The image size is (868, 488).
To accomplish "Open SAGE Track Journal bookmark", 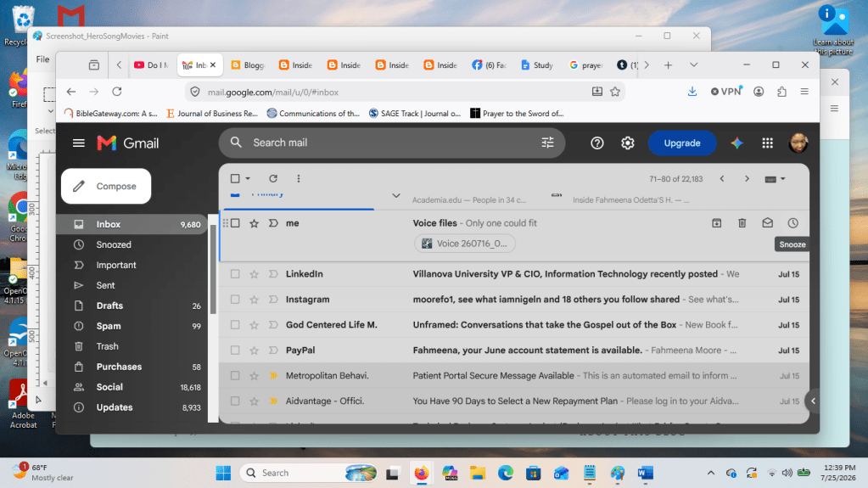I will (415, 114).
